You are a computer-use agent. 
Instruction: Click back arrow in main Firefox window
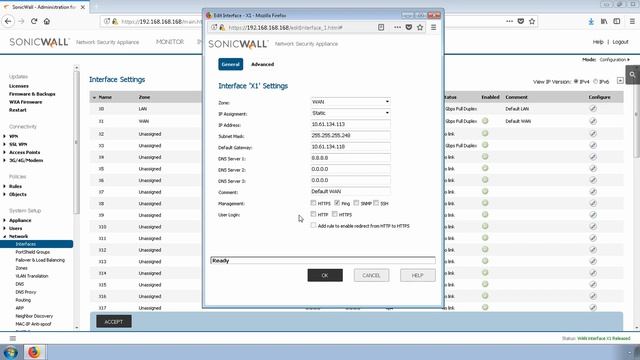9,21
